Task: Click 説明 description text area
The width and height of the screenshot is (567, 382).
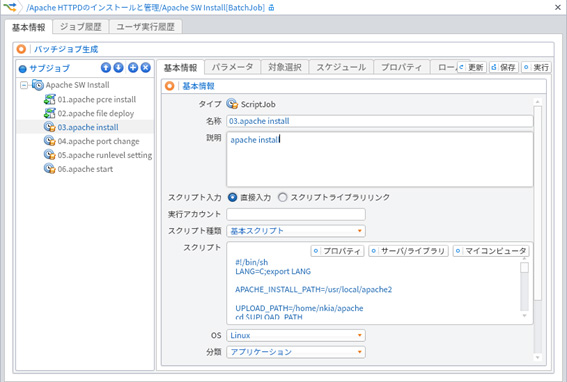Action: pos(380,160)
